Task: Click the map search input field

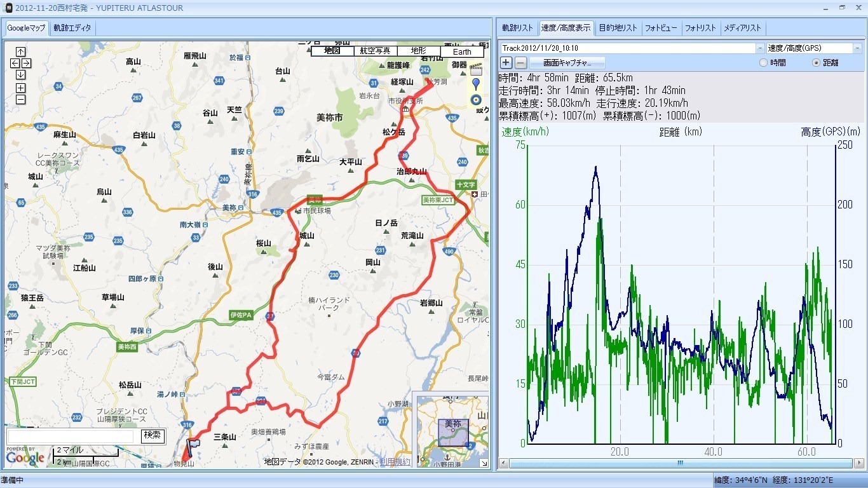Action: pyautogui.click(x=70, y=436)
